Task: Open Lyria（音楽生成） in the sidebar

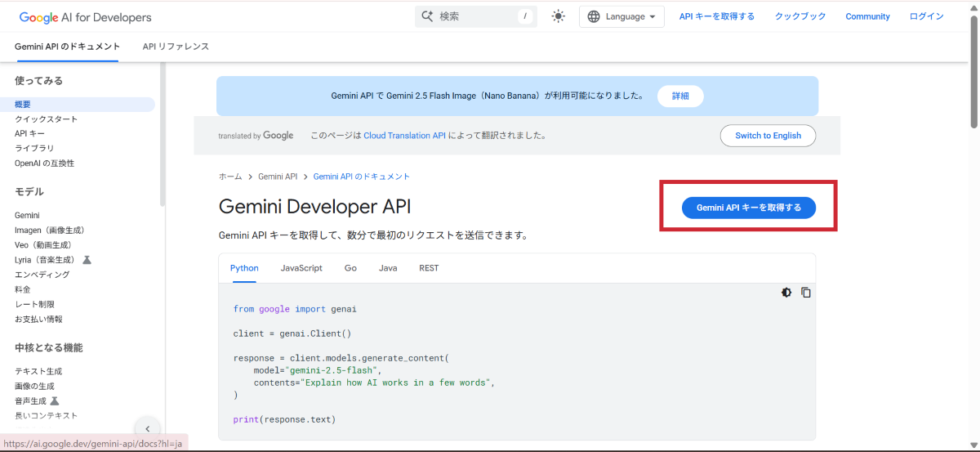Action: [49, 260]
